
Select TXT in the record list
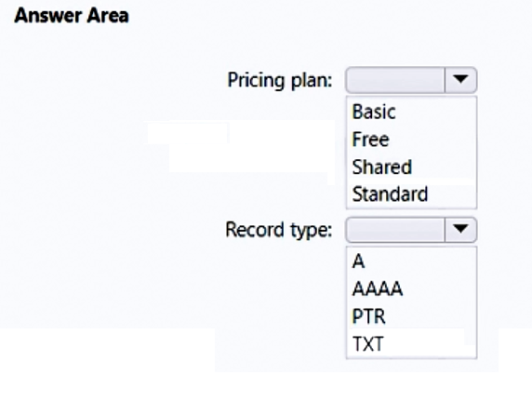(x=367, y=344)
